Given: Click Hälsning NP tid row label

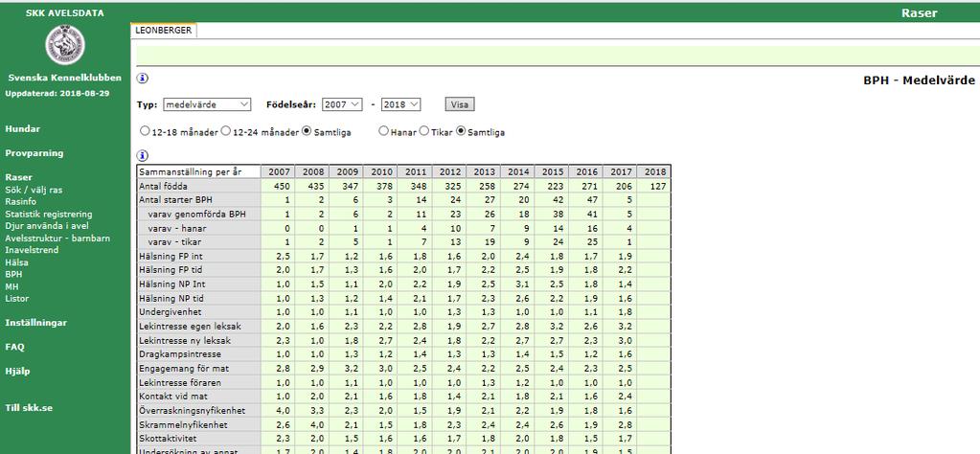Looking at the screenshot, I should (171, 299).
